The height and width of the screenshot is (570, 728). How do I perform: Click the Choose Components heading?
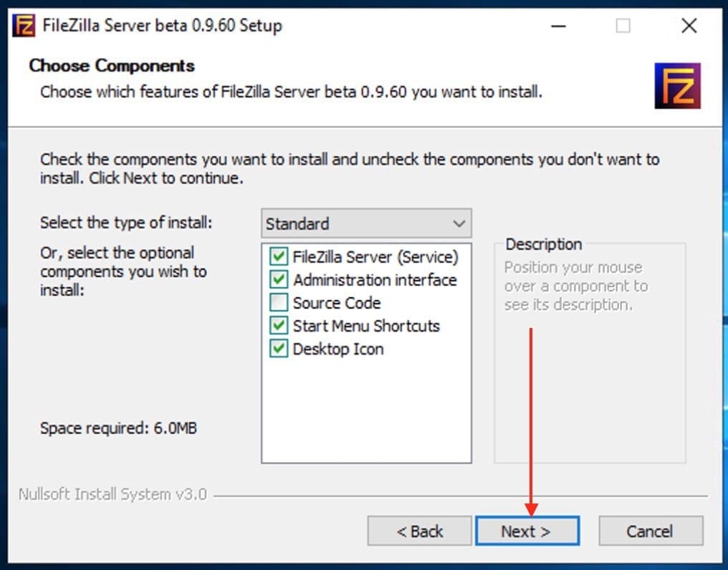tap(110, 66)
